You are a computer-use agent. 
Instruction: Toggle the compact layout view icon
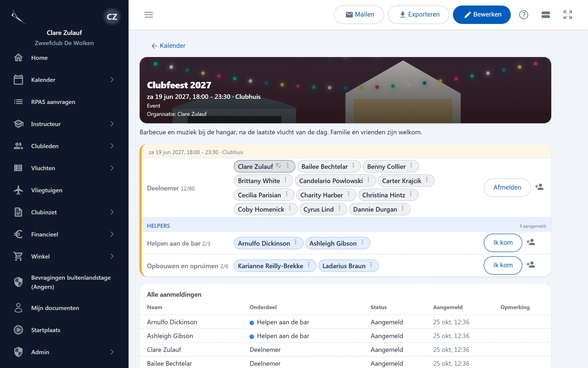click(x=546, y=14)
